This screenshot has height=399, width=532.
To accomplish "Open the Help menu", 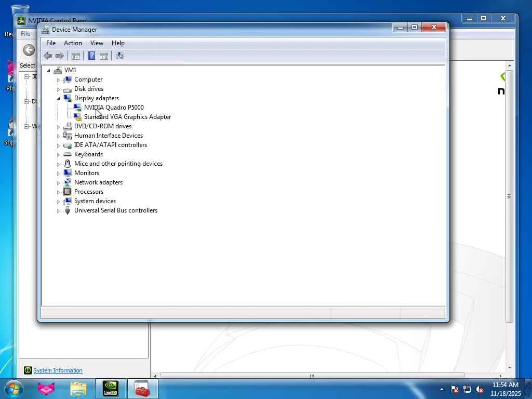I will pos(118,43).
